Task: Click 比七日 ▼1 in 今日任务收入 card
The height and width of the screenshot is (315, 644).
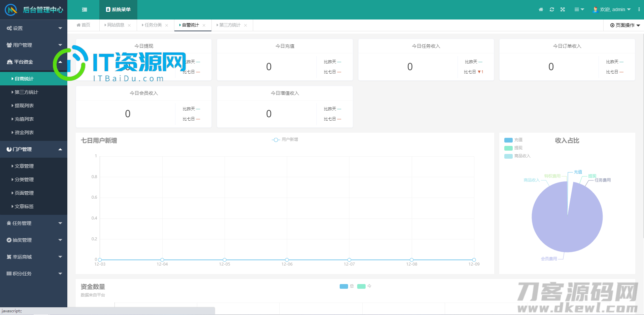Action: point(474,72)
